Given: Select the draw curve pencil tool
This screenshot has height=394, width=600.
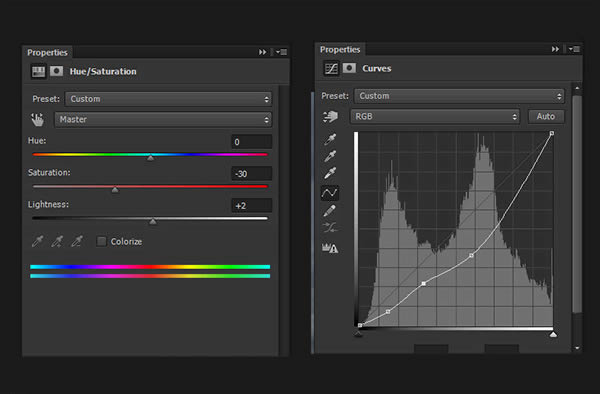Looking at the screenshot, I should (x=330, y=211).
